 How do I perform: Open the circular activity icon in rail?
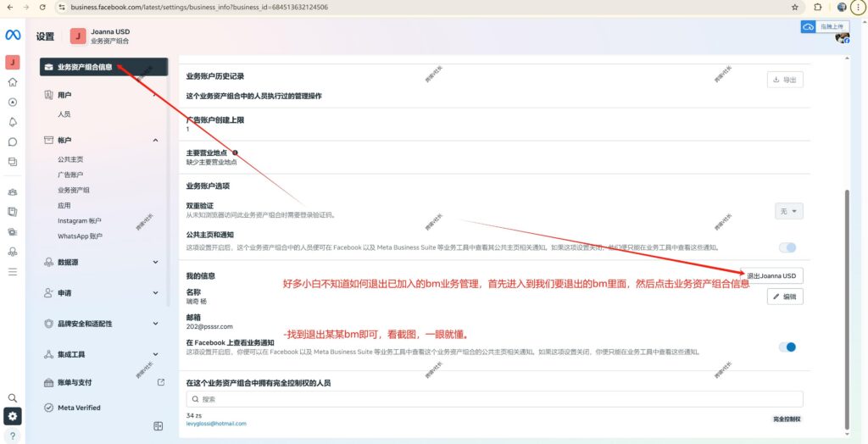[12, 103]
